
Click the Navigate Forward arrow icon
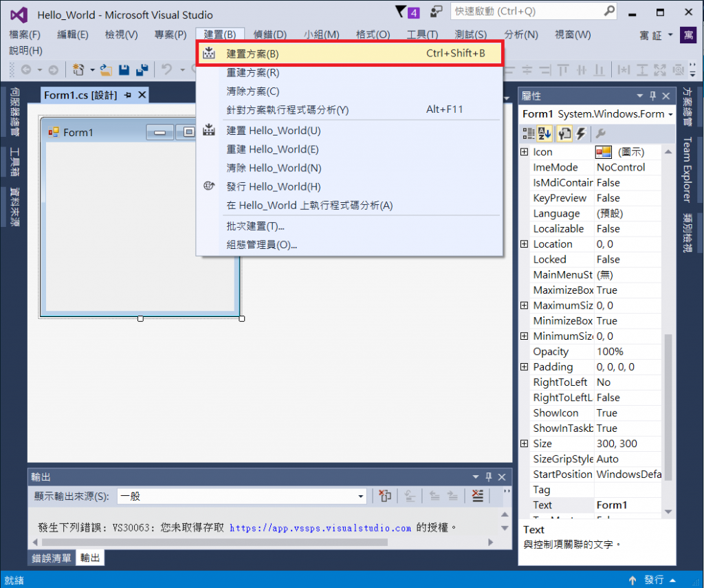coord(53,69)
